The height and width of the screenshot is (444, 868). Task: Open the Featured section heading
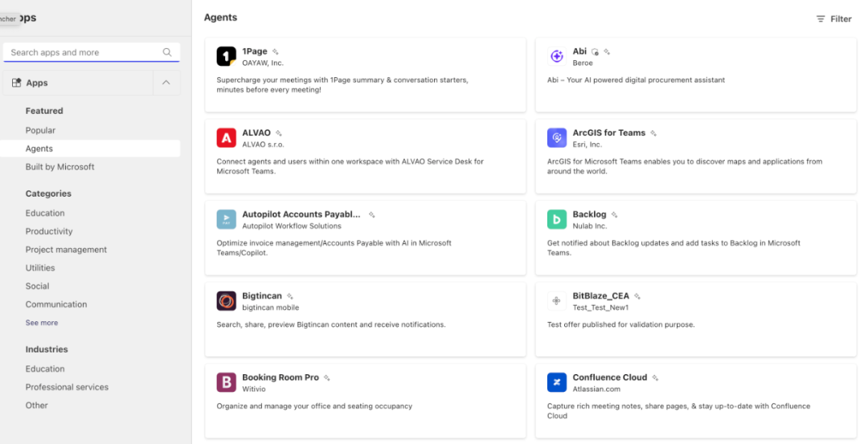click(44, 111)
